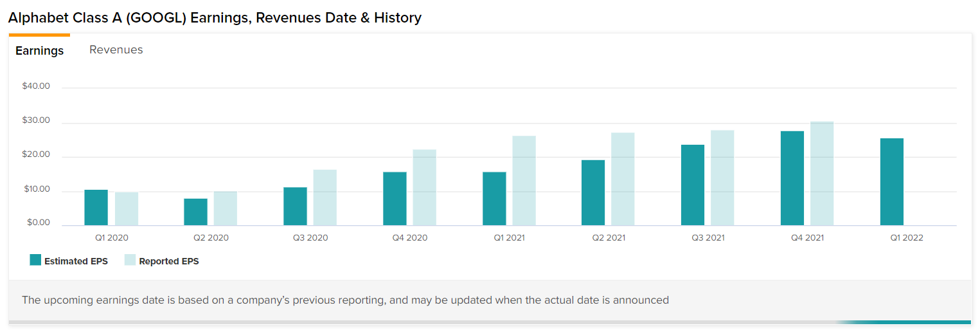
Task: Click Q4 2020 reported EPS bar
Action: [x=425, y=188]
